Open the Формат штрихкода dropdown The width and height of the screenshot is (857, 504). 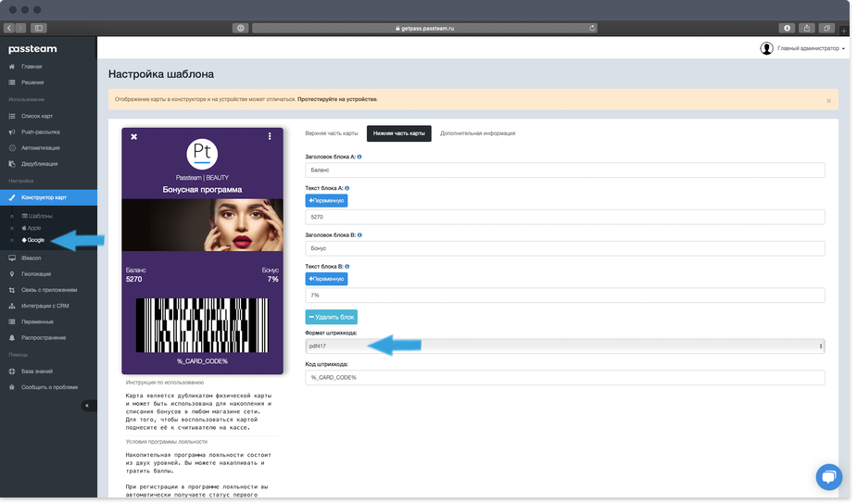pos(564,346)
